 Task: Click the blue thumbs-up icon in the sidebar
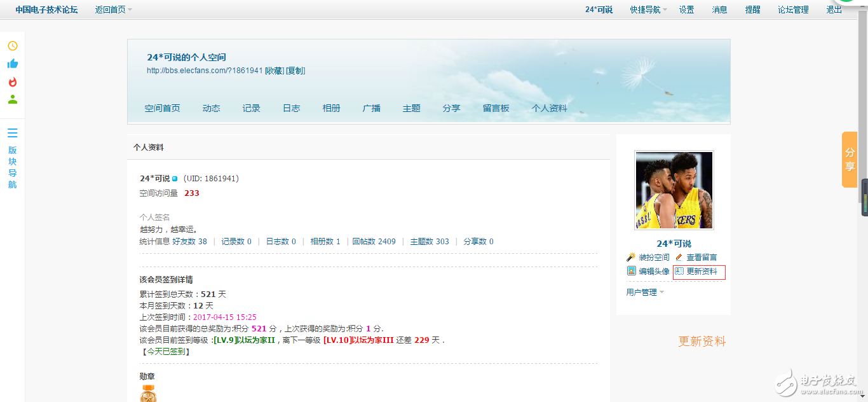pyautogui.click(x=12, y=64)
